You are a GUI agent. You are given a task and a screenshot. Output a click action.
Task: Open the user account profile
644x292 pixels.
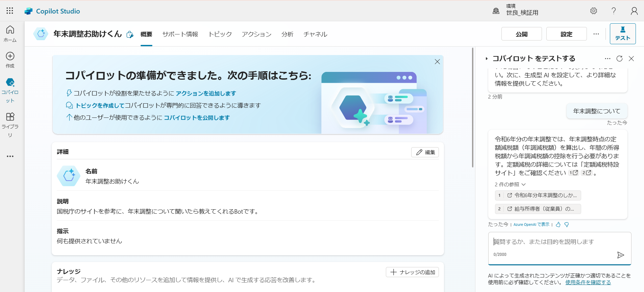[x=634, y=11]
